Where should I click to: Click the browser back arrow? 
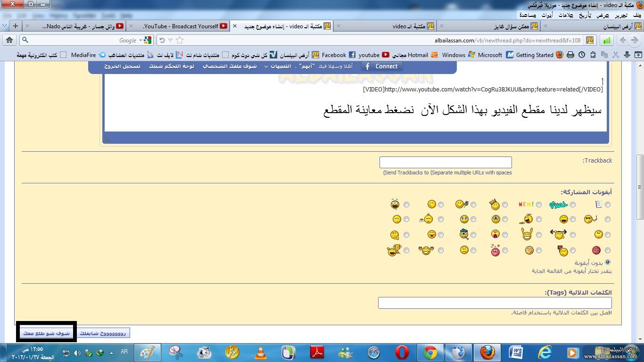point(634,41)
